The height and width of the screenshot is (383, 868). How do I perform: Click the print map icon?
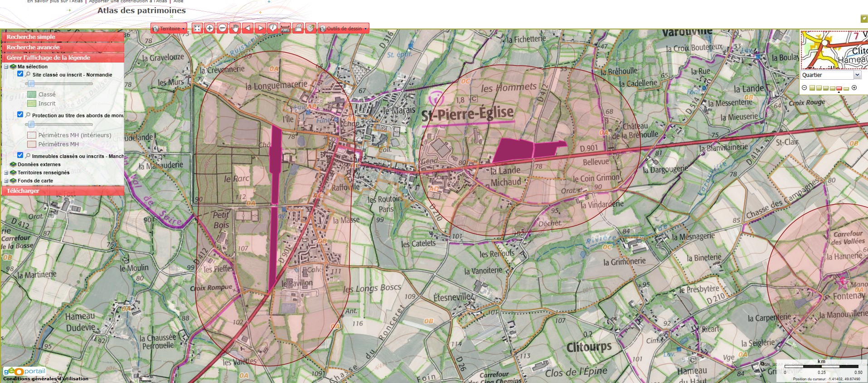coord(298,28)
